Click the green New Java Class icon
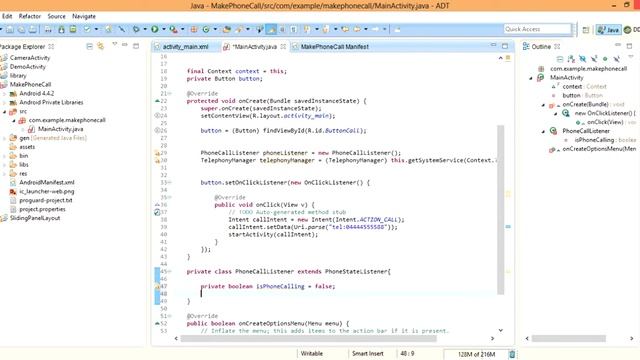Screen dimensions: 640x360 click(206, 29)
